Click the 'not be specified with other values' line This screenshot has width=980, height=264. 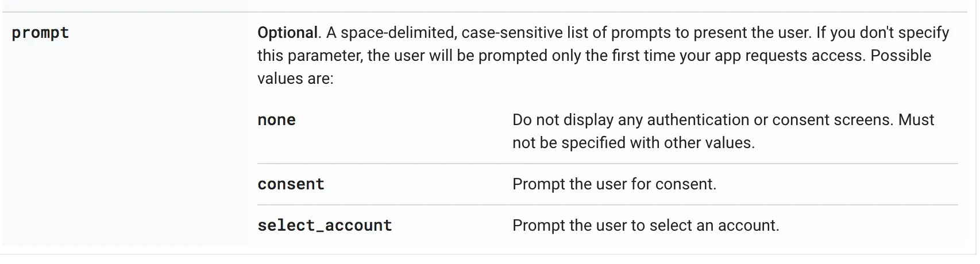coord(634,143)
